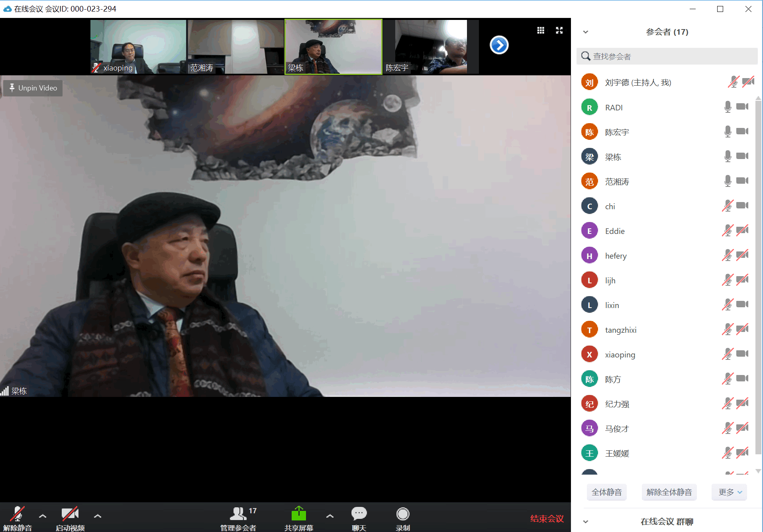
Task: Select participant 范湘涛 in list
Action: [617, 182]
